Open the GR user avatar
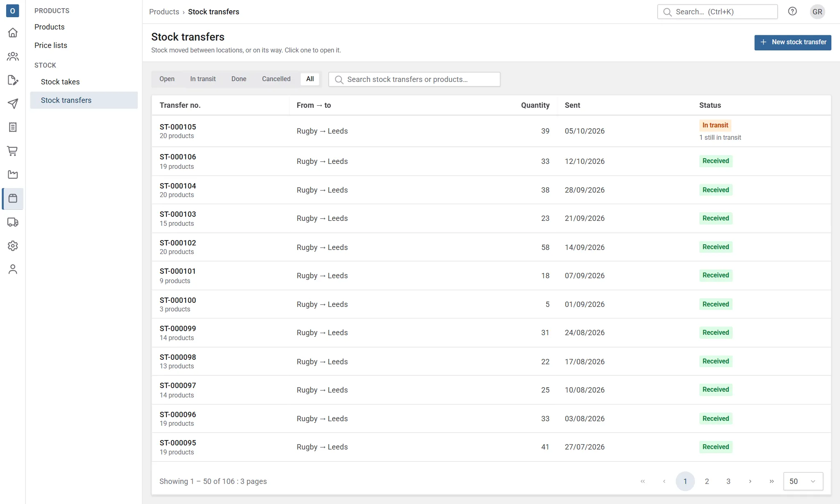The width and height of the screenshot is (840, 504). coord(817,11)
